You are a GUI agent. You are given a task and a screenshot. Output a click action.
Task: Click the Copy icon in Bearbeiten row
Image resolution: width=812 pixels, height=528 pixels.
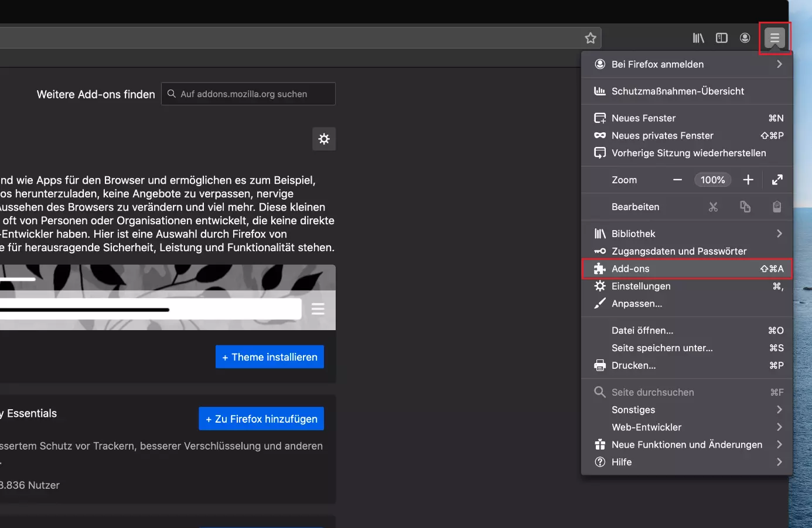click(745, 207)
